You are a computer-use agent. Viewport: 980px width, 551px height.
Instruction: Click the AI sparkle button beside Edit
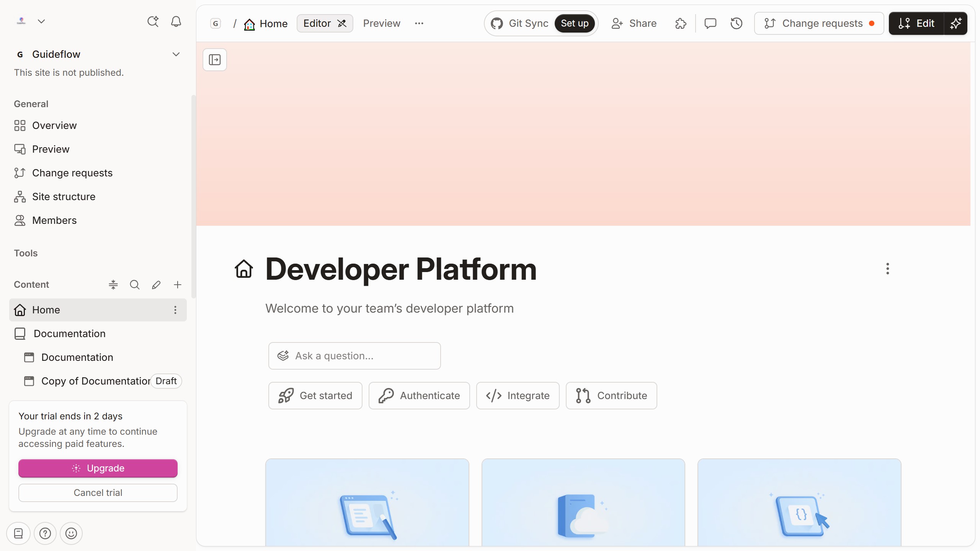[x=956, y=23]
